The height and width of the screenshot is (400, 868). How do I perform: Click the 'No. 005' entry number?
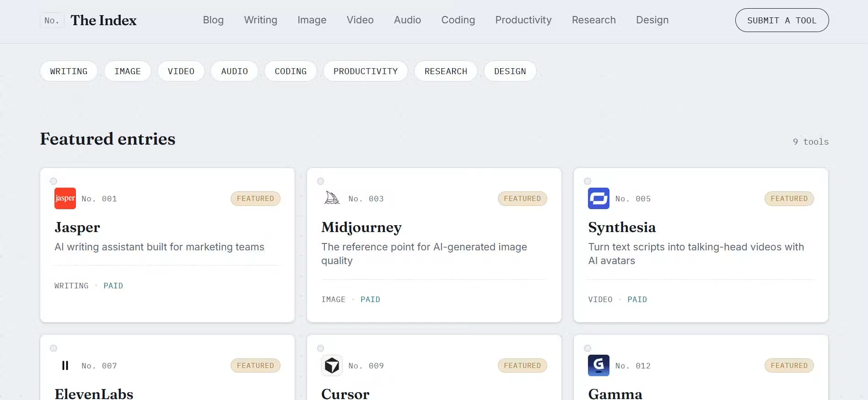point(633,199)
